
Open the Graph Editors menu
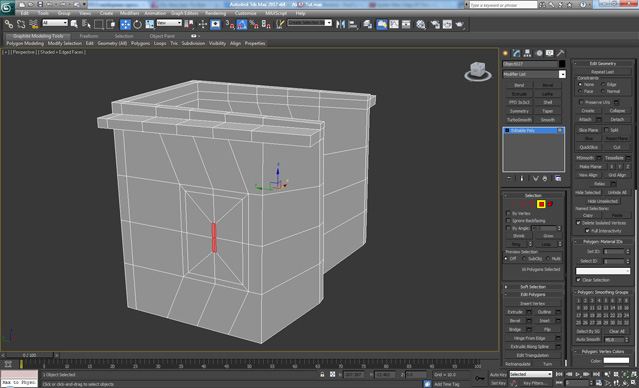coord(185,13)
